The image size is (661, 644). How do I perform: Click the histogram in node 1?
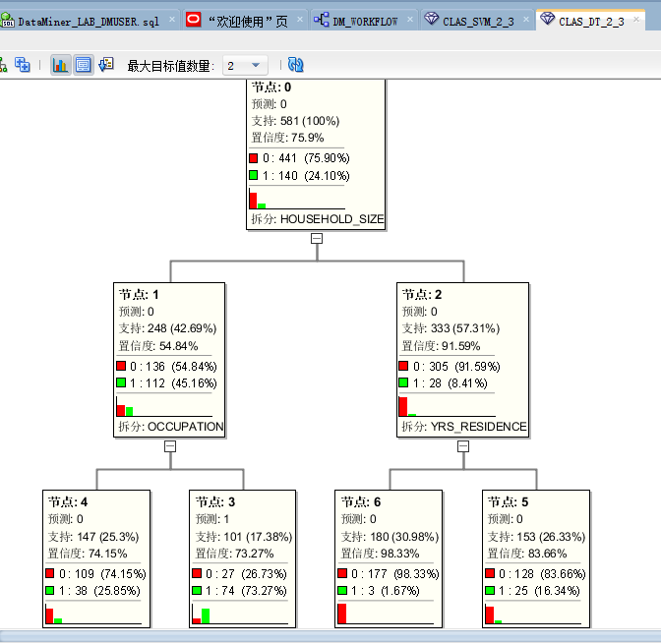(x=164, y=406)
